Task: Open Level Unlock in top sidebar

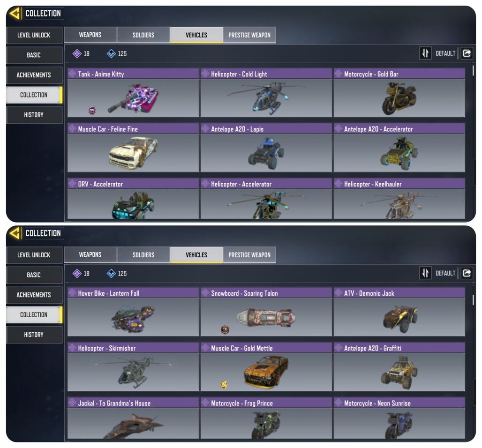Action: (x=34, y=35)
